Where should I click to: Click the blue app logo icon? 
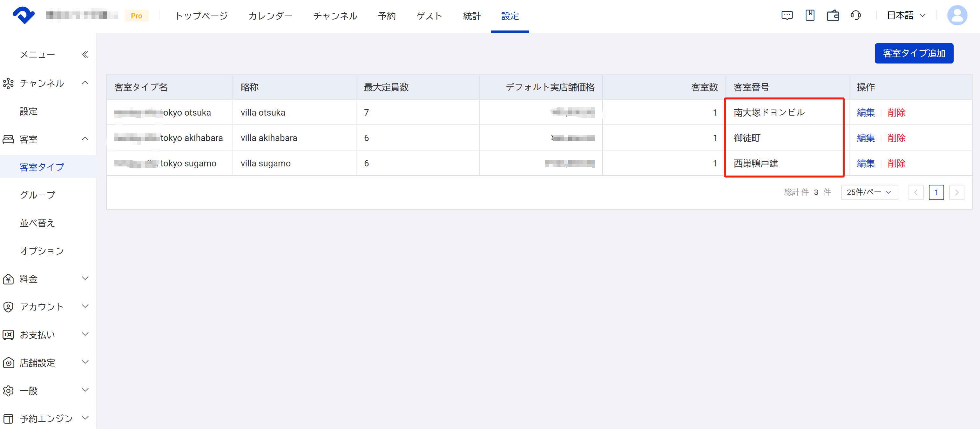[x=24, y=15]
